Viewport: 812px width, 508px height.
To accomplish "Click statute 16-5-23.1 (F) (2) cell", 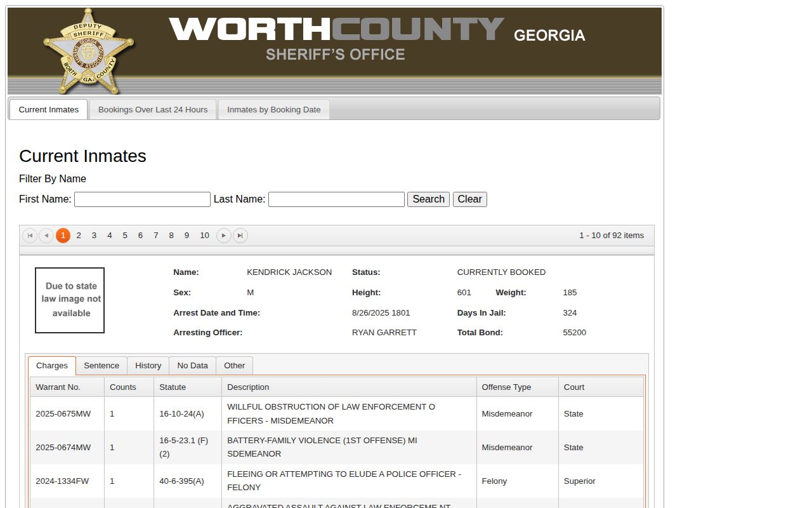I will pyautogui.click(x=188, y=448).
